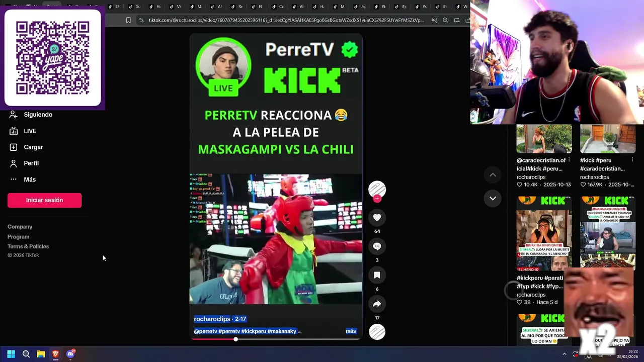Open Sideral 'llora por la muerte' thumbnail

coord(544,234)
